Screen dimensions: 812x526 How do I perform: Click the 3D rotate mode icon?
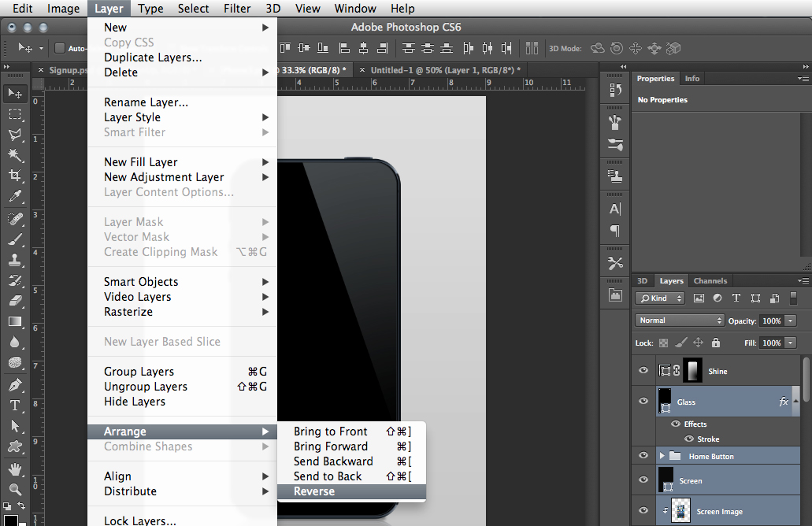point(598,48)
